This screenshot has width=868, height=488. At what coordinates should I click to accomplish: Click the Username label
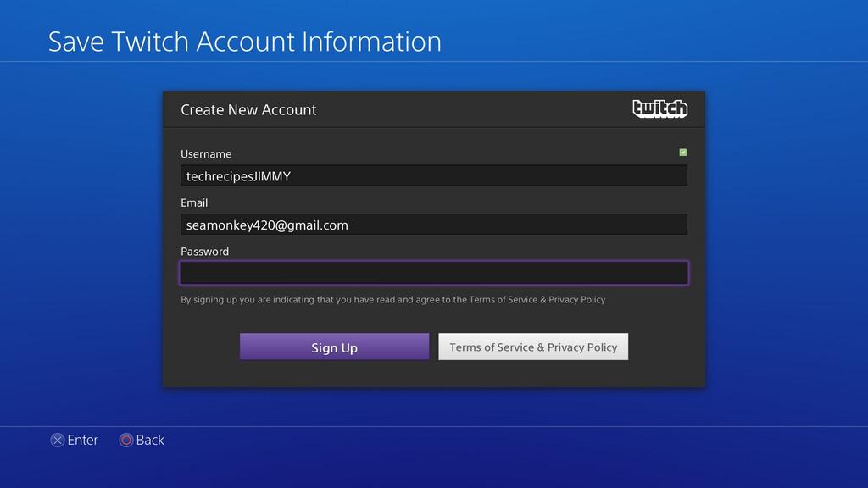[x=206, y=154]
